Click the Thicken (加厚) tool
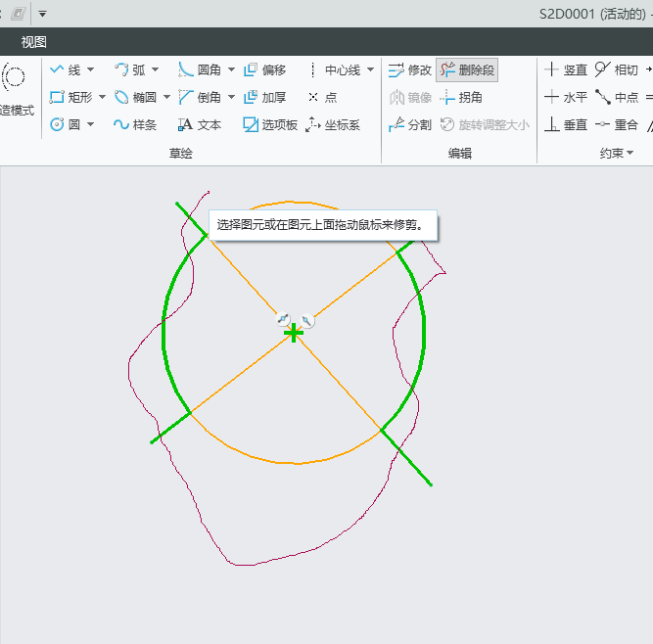 [x=264, y=97]
